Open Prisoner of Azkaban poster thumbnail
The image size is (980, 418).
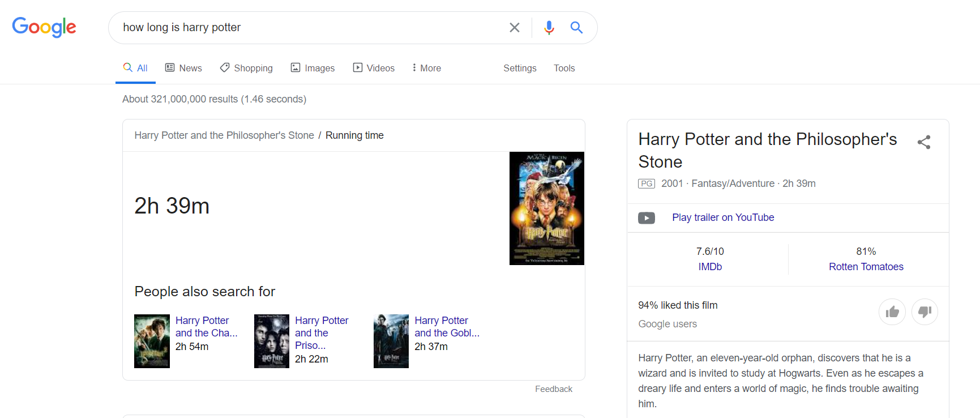(x=272, y=341)
